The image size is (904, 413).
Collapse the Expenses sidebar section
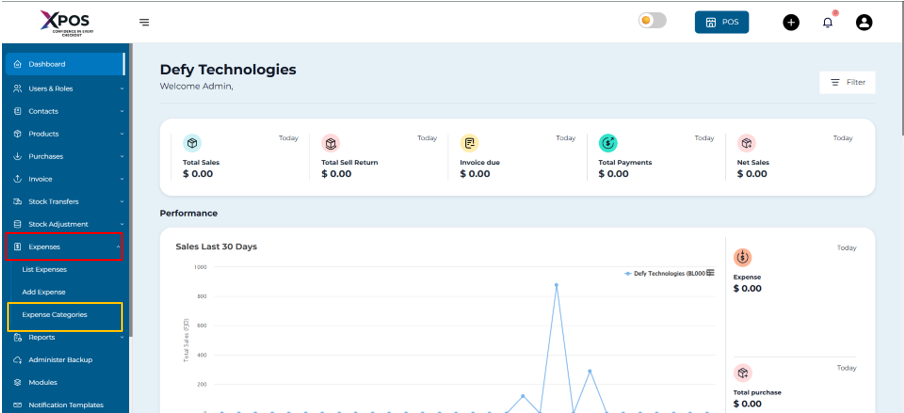(x=63, y=247)
